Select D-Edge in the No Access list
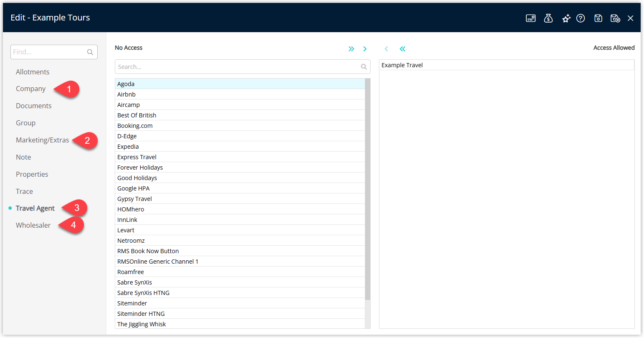 tap(240, 136)
